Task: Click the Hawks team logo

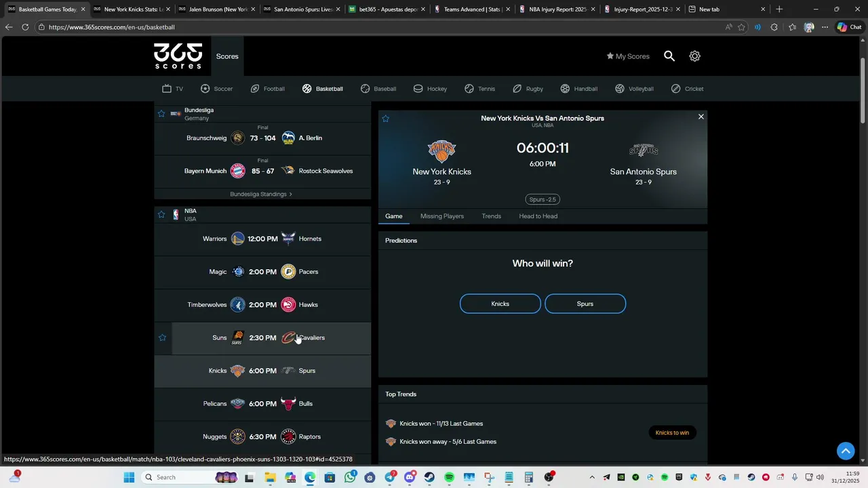Action: coord(288,305)
